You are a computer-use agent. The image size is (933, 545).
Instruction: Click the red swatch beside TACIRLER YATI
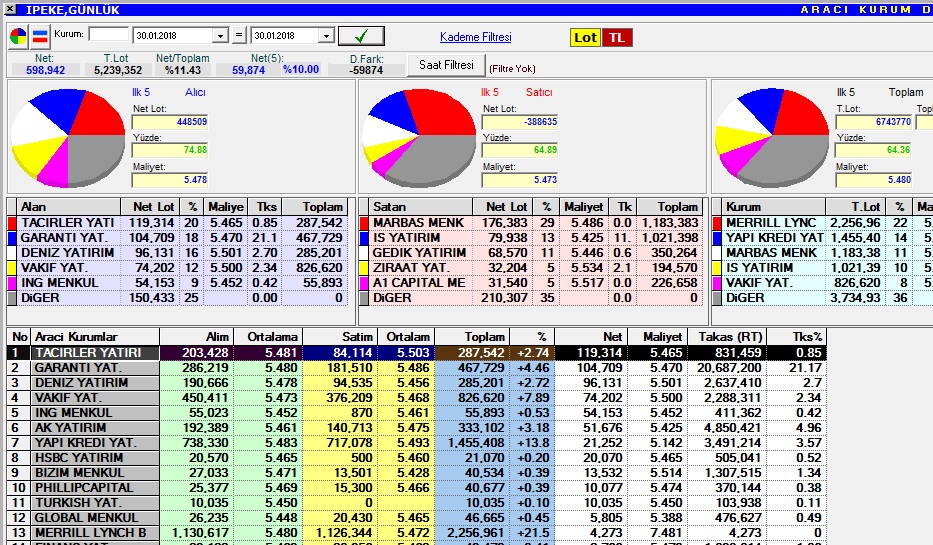coord(12,223)
